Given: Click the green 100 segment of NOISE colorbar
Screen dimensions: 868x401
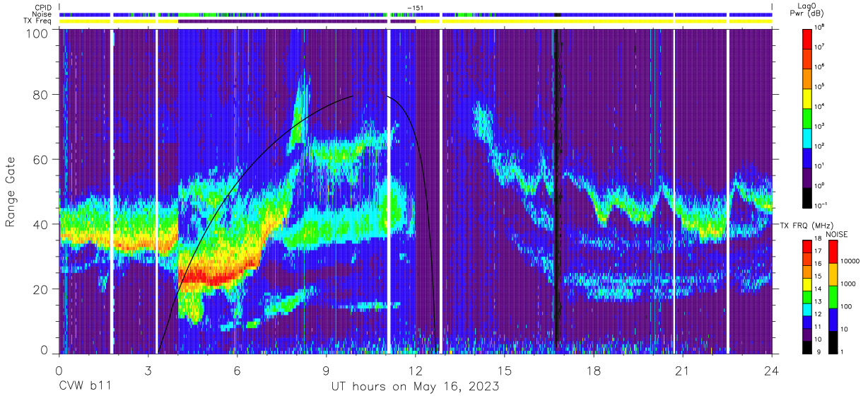Looking at the screenshot, I should (832, 296).
